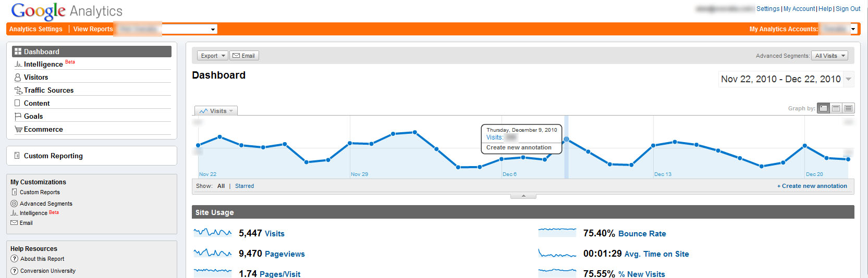Open the Ecommerce shopping cart icon
The height and width of the screenshot is (278, 868).
(18, 129)
